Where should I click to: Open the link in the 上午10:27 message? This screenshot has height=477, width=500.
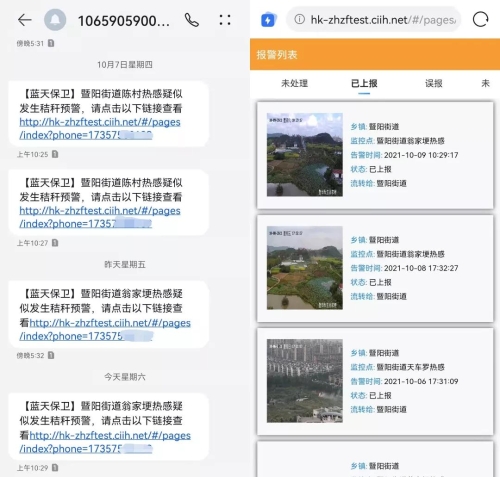[x=100, y=217]
